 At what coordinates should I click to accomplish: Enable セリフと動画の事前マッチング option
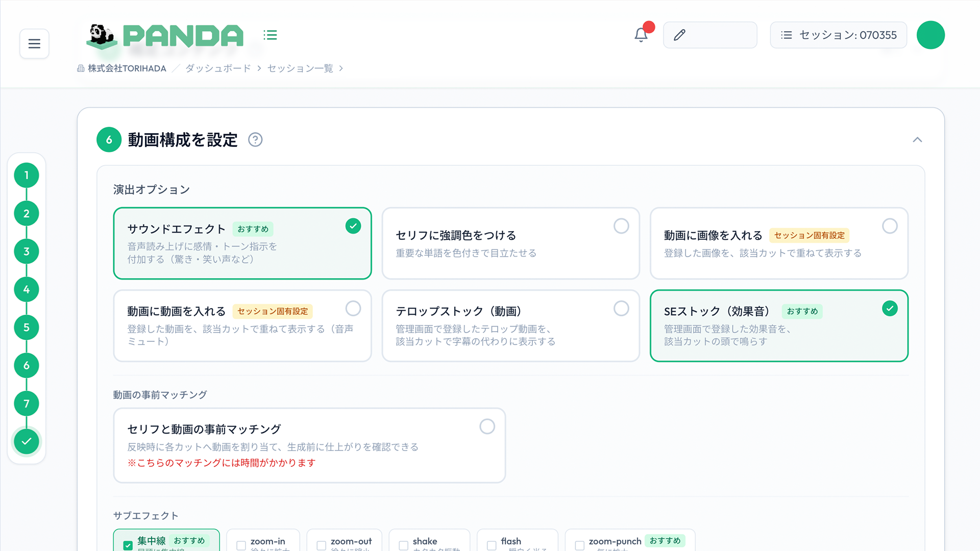[309, 445]
